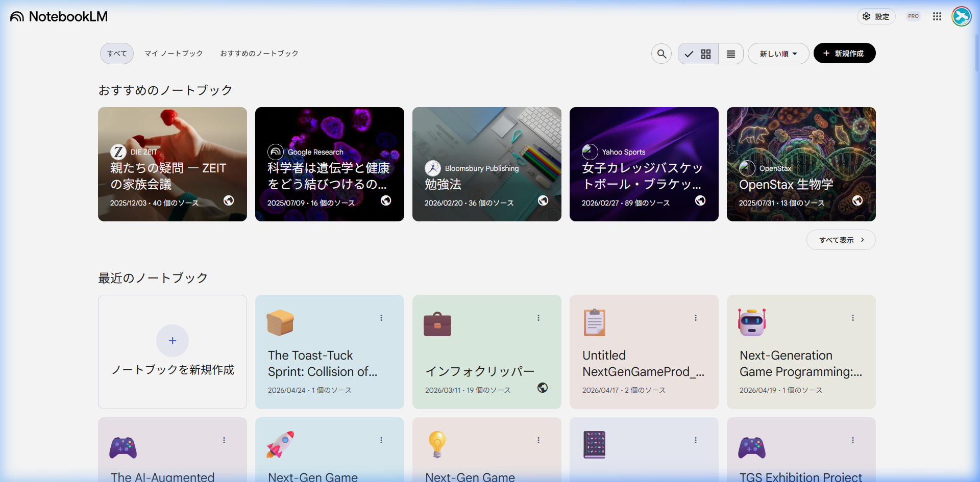Click gamepad icon on AI-Augmented notebook
The image size is (980, 482).
click(x=123, y=447)
